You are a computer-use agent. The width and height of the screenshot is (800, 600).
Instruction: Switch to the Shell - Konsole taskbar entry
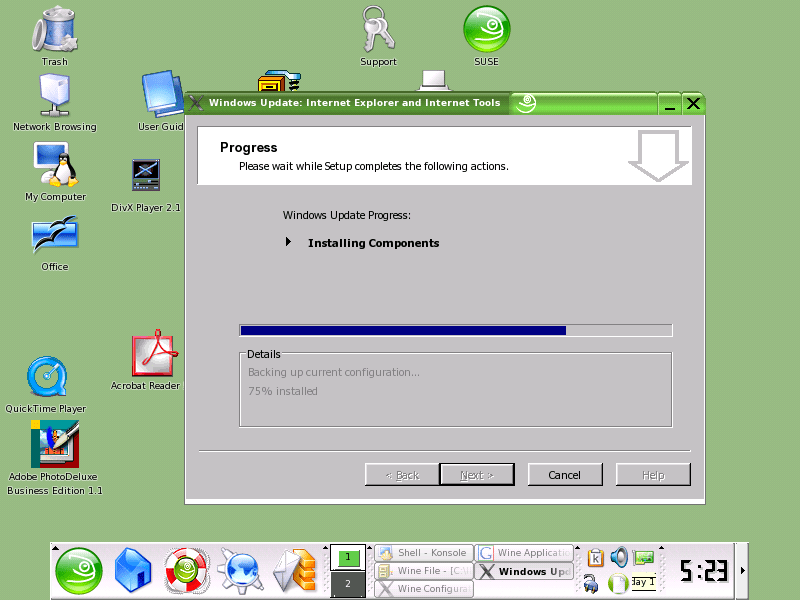coord(424,552)
